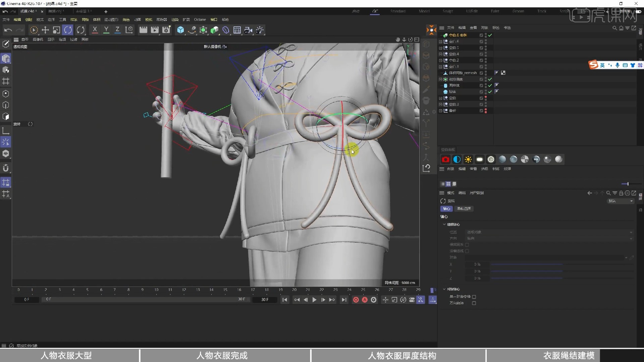Select the spline pen tool
Image resolution: width=644 pixels, height=362 pixels.
(x=192, y=30)
